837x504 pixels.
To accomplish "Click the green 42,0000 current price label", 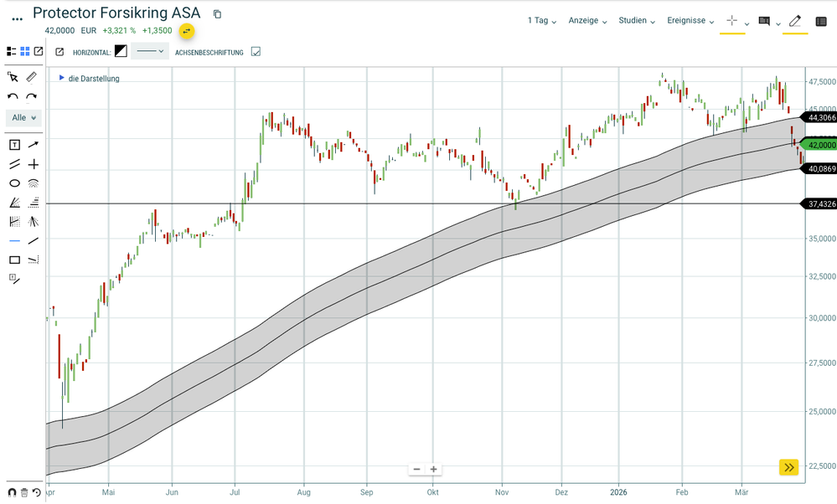I will (x=820, y=145).
